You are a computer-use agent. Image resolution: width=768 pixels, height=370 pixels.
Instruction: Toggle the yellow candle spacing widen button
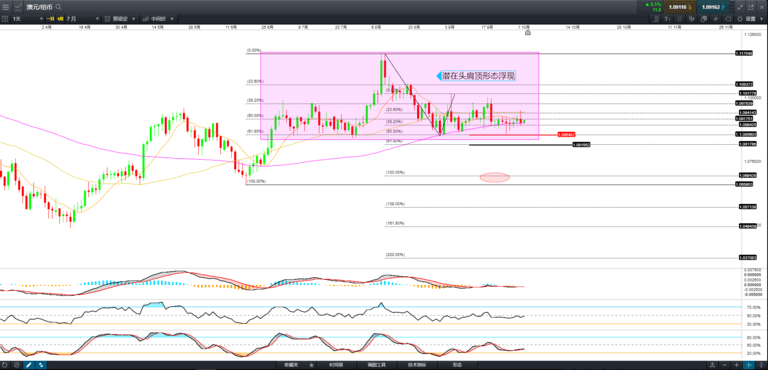pyautogui.click(x=51, y=19)
